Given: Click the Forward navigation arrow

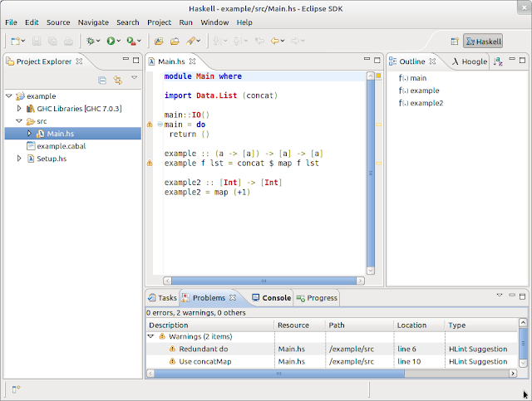Looking at the screenshot, I should [295, 41].
